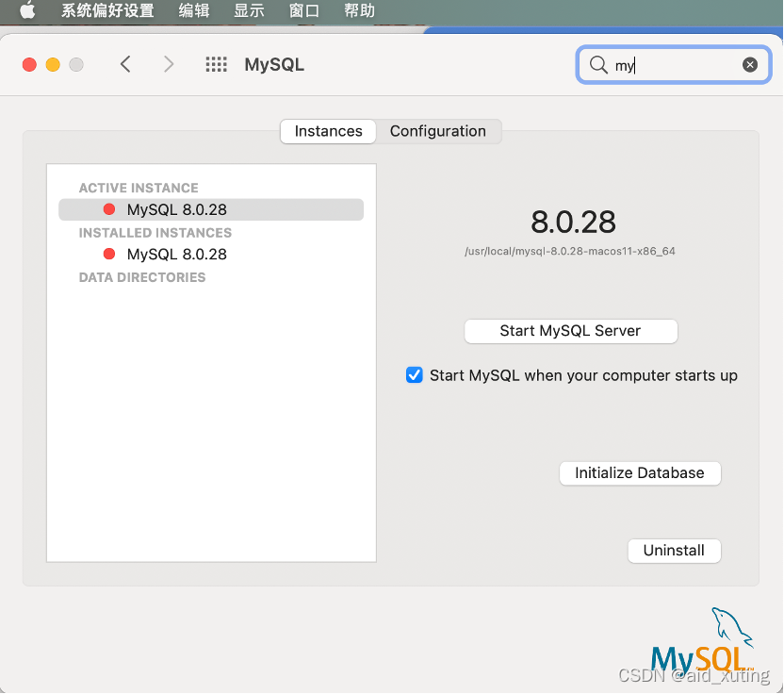The width and height of the screenshot is (784, 694).
Task: Open the 显示 menu
Action: [x=249, y=10]
